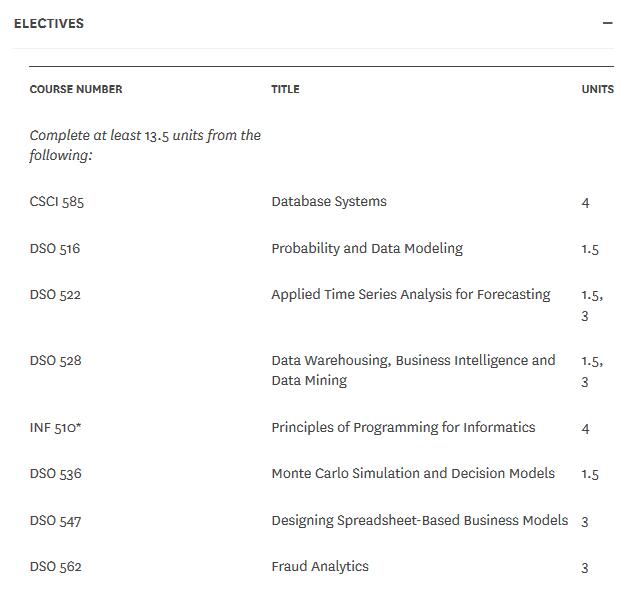The image size is (631, 589).
Task: Click the DSO 522 course number
Action: 55,295
